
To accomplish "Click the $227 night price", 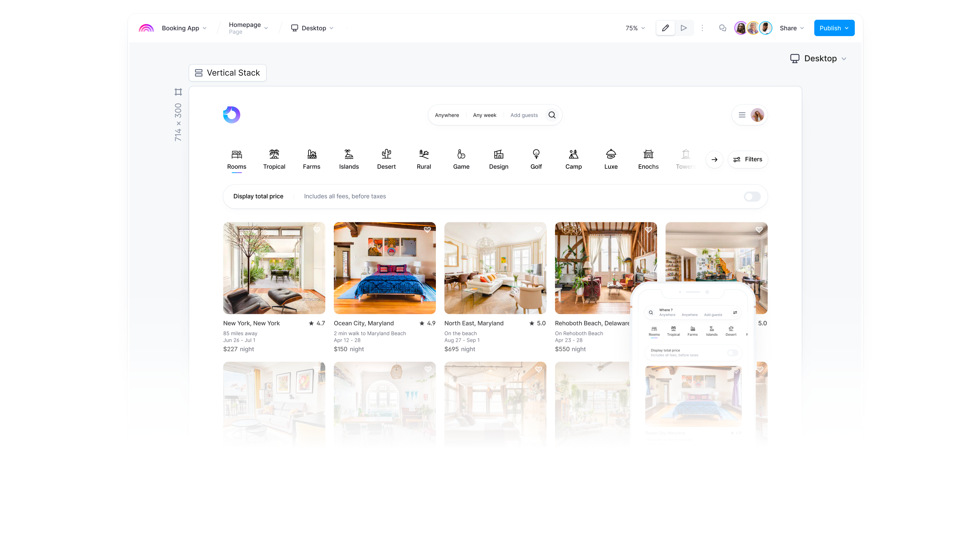I will [239, 349].
